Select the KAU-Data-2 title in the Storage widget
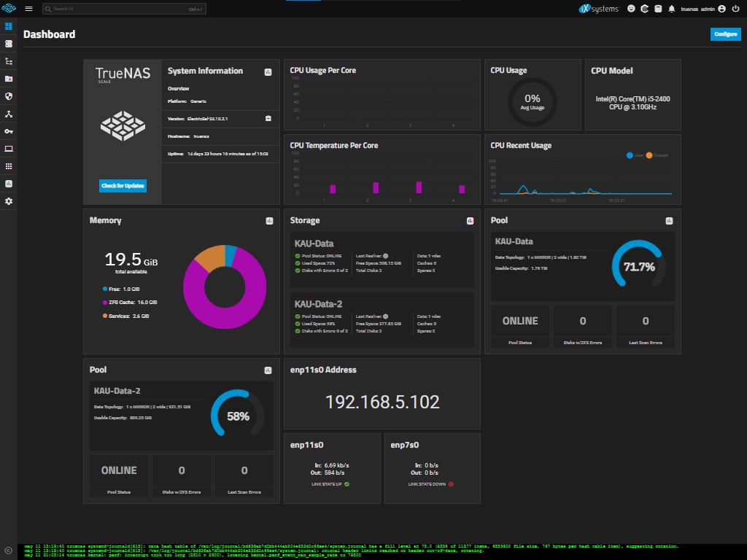This screenshot has width=747, height=560. (318, 304)
